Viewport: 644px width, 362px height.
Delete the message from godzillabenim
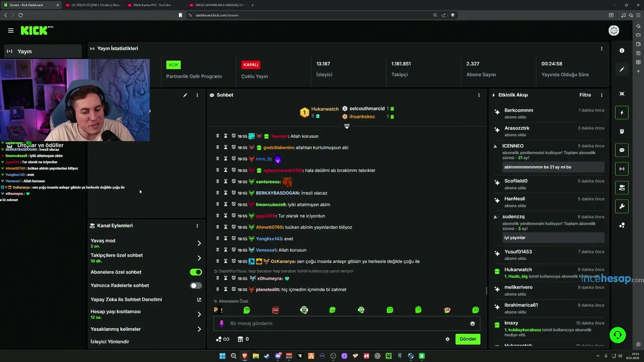coord(217,147)
